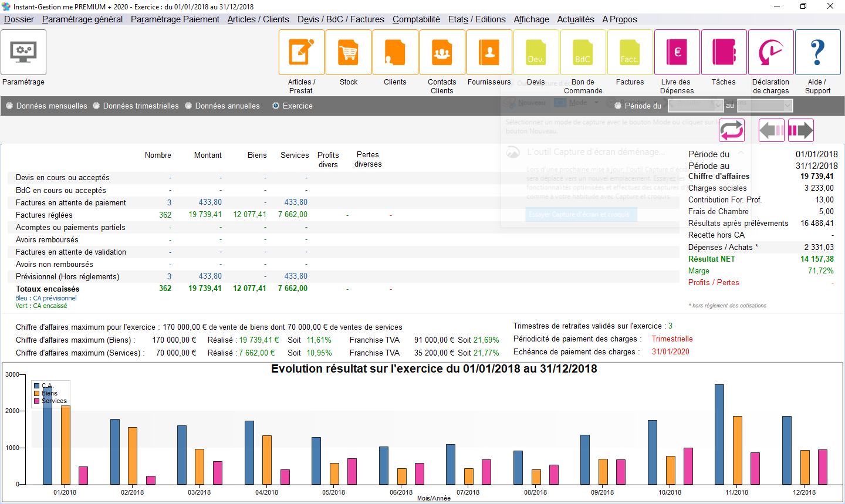
Task: Click the pink refresh arrows button
Action: [x=732, y=130]
